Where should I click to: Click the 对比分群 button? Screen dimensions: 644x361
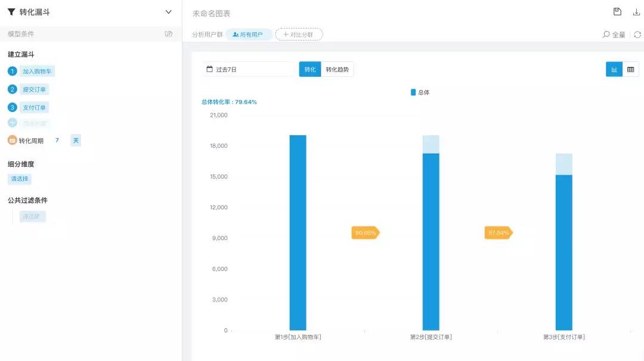(299, 35)
